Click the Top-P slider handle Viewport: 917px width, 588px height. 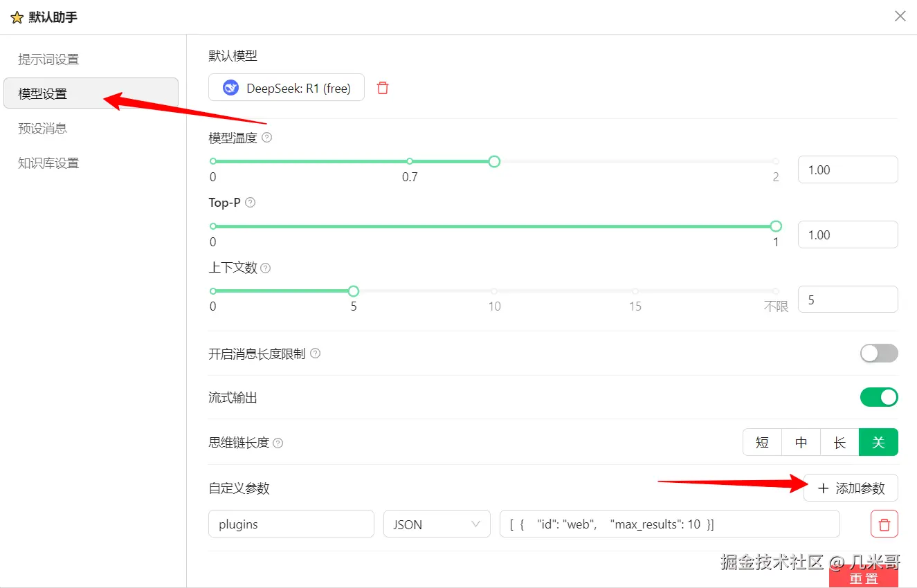tap(775, 226)
